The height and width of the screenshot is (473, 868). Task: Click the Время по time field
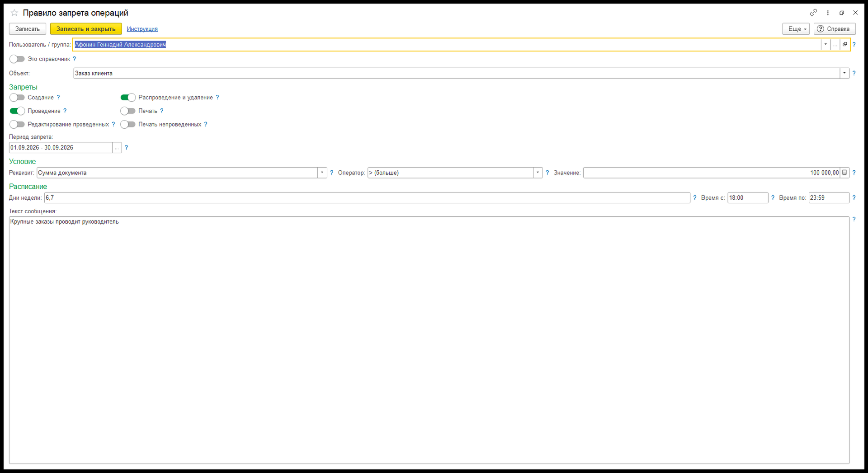(x=829, y=198)
